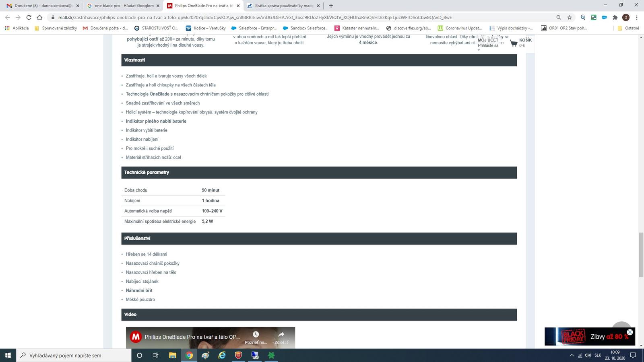Open the Chrome three-dot menu
This screenshot has height=362, width=644.
(x=637, y=17)
